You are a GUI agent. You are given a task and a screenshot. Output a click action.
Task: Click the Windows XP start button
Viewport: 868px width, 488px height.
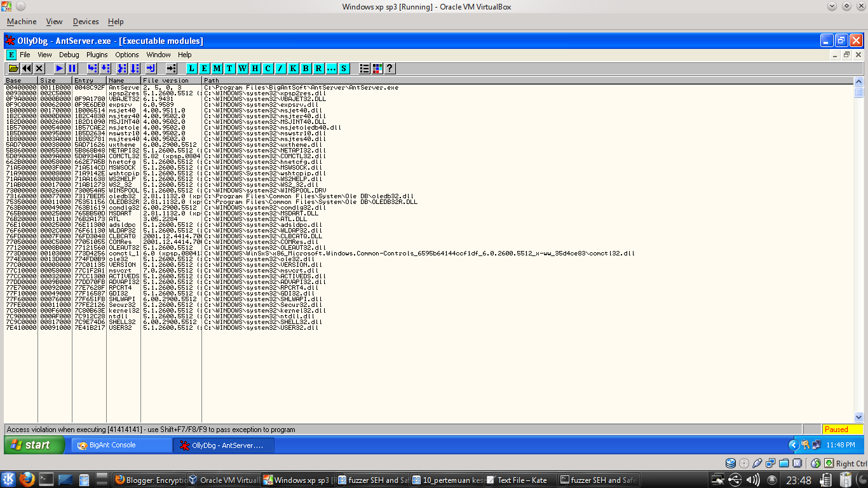(34, 445)
